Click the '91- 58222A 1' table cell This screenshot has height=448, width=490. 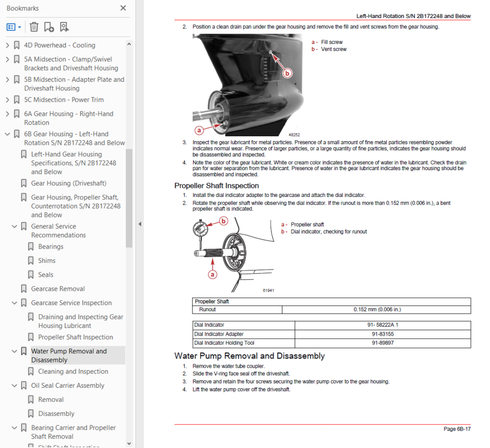383,325
